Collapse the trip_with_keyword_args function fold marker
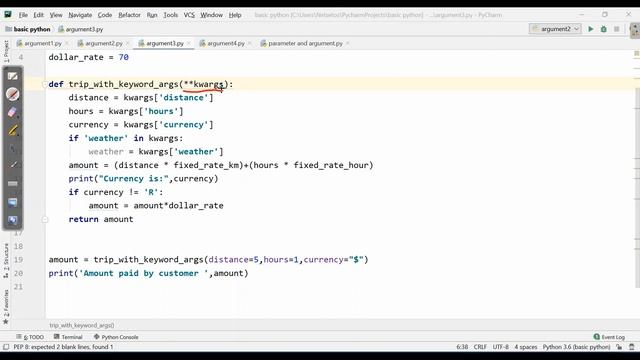 pos(45,84)
